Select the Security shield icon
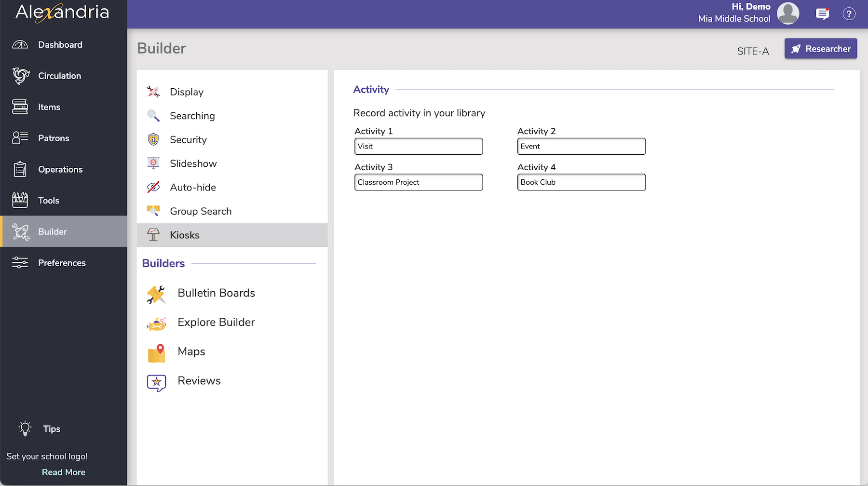 pyautogui.click(x=153, y=140)
